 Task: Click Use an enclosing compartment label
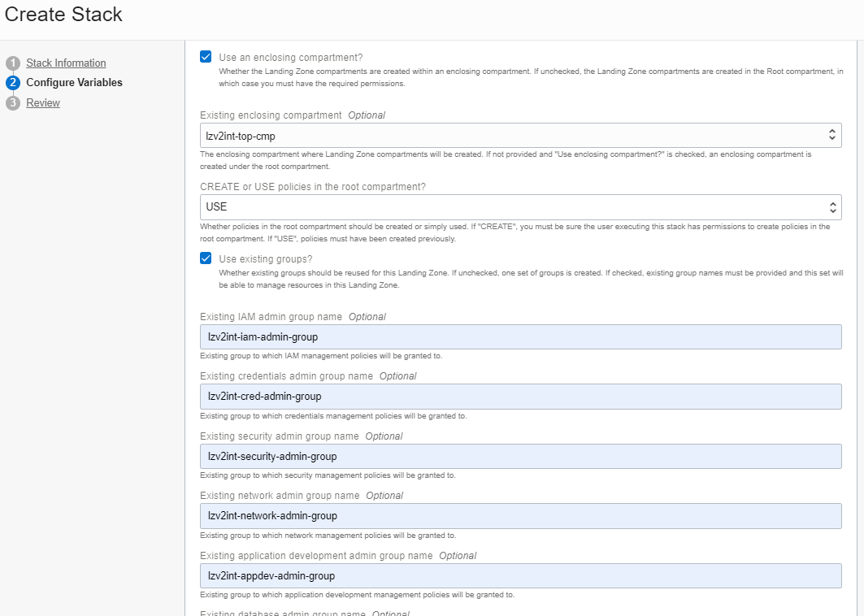pyautogui.click(x=290, y=58)
